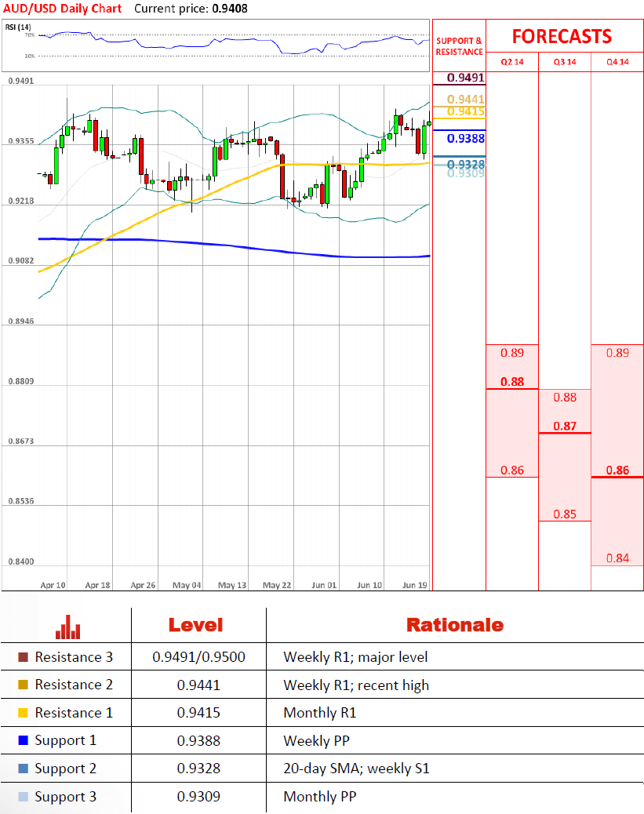Screen dimensions: 644x814
Task: Click 0.9415 in the Support & Resistance column
Action: [x=466, y=111]
